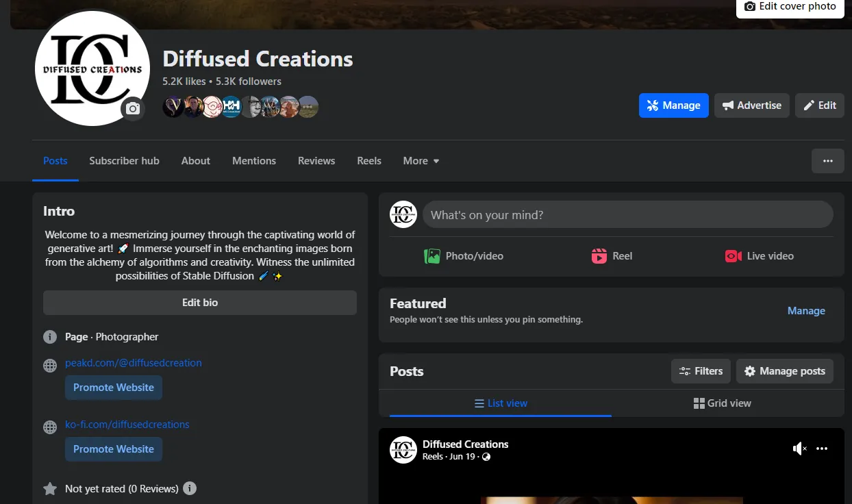
Task: Switch posts to Grid view
Action: coord(722,403)
